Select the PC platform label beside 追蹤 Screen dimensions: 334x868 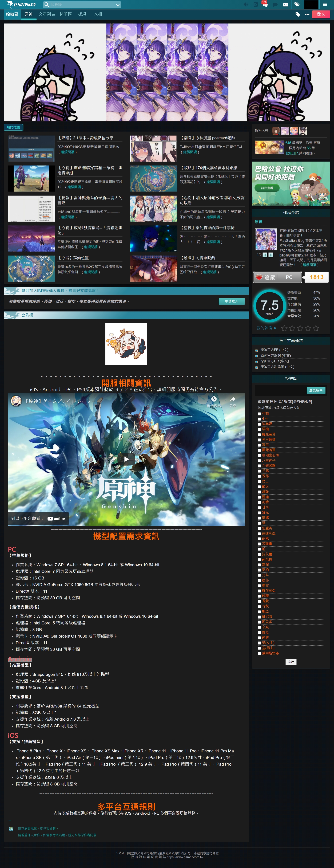point(289,277)
